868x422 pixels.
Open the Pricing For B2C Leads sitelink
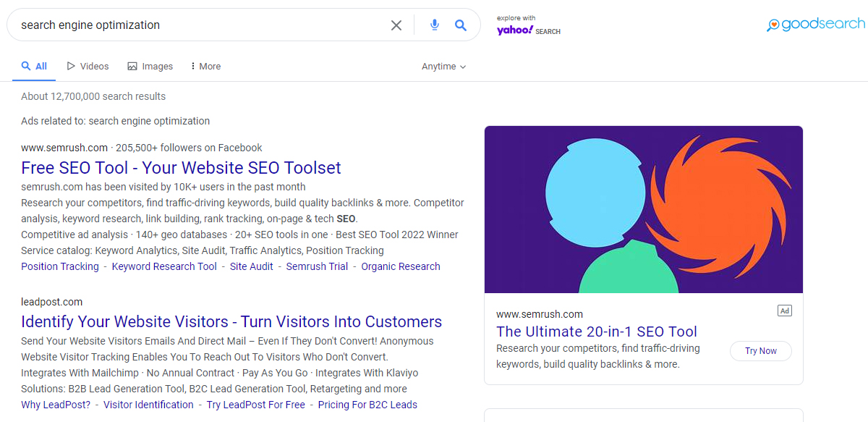coord(367,405)
